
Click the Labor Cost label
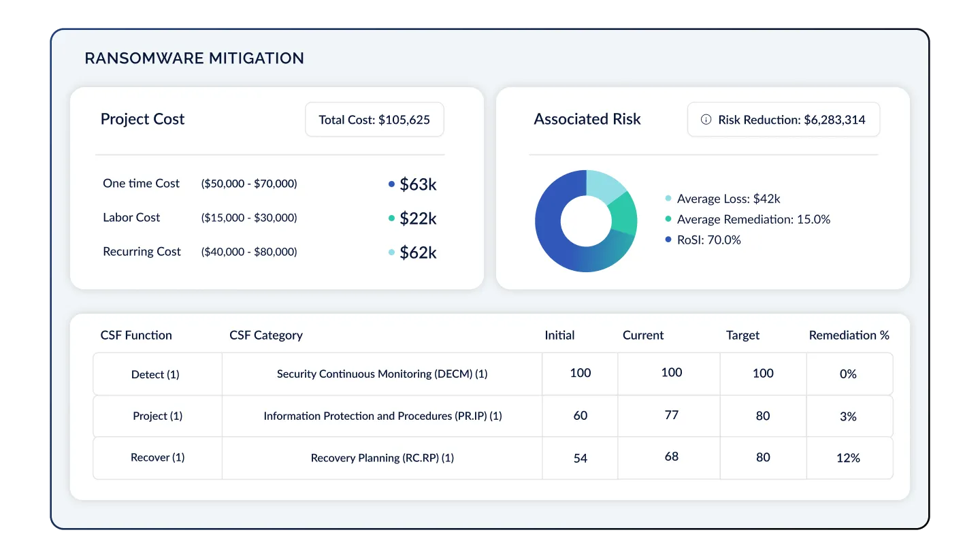click(x=131, y=217)
